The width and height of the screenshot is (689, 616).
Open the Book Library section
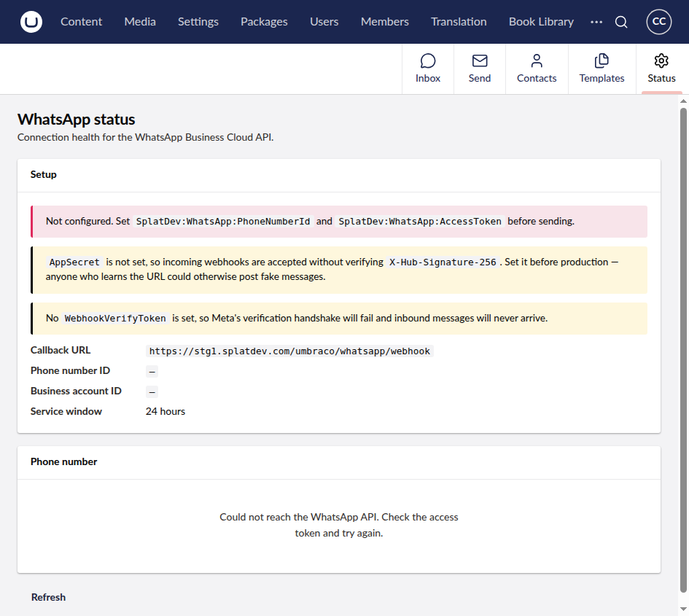coord(541,22)
